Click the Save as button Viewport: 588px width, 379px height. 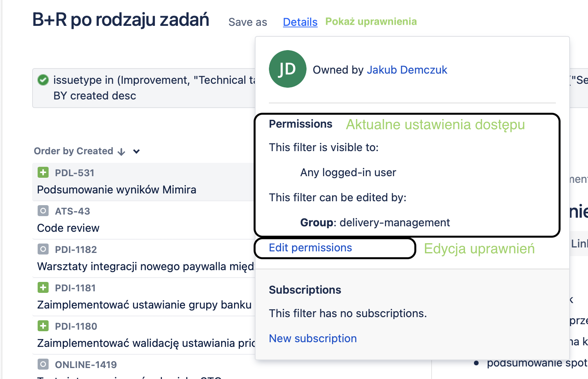pos(247,22)
